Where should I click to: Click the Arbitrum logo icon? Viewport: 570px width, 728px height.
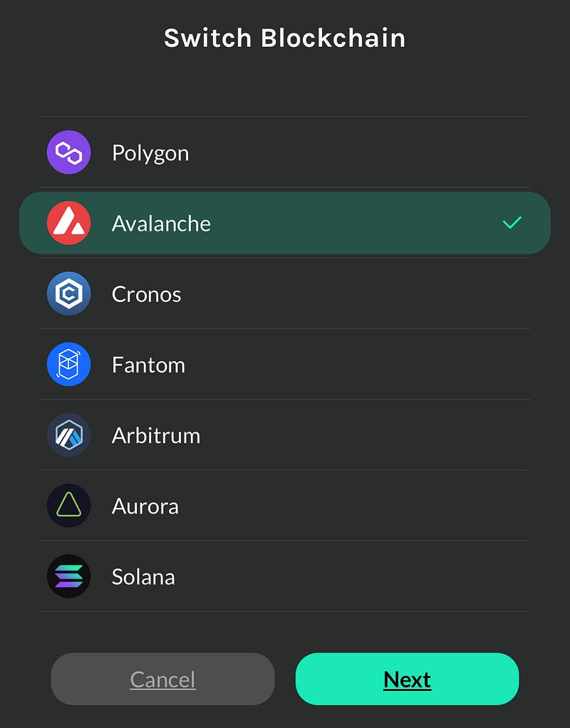[68, 435]
